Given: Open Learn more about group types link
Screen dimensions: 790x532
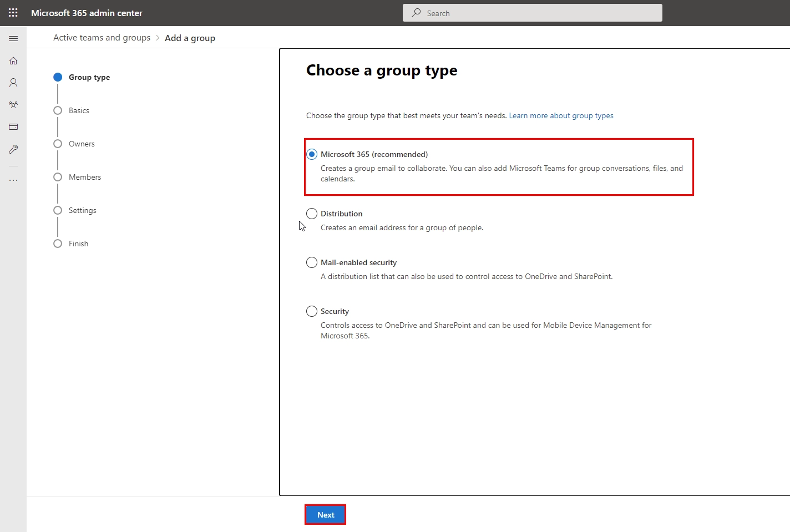Looking at the screenshot, I should [561, 115].
